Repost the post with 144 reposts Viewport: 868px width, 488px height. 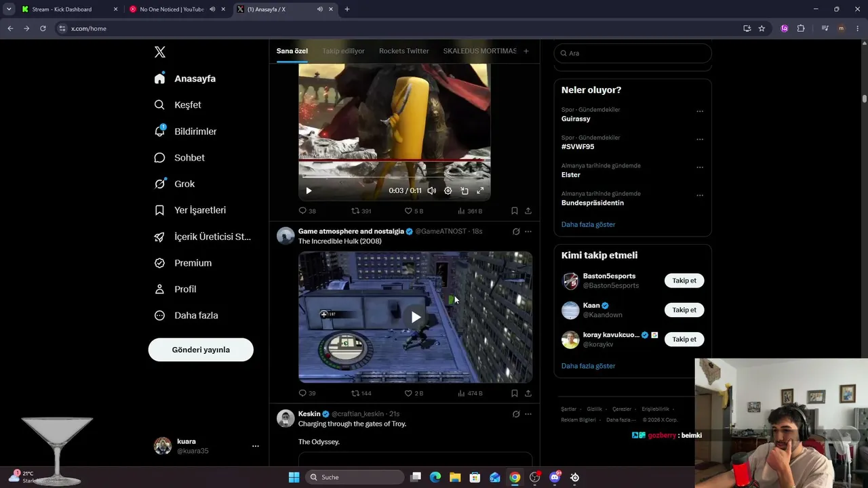[361, 393]
